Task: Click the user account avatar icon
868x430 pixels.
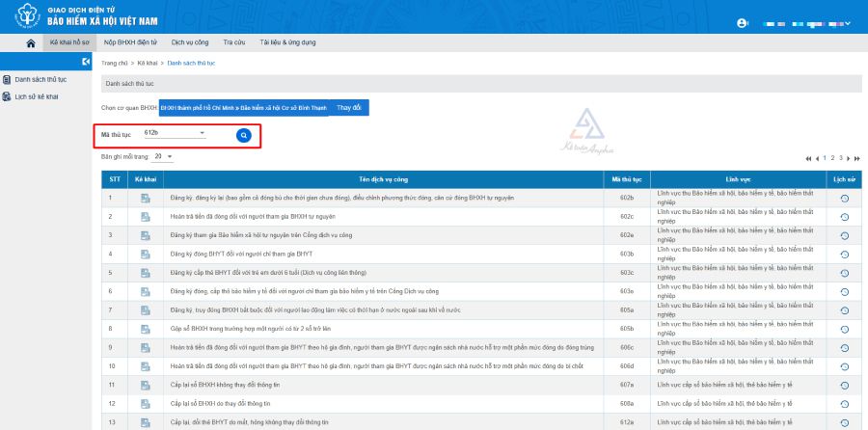Action: pos(742,22)
